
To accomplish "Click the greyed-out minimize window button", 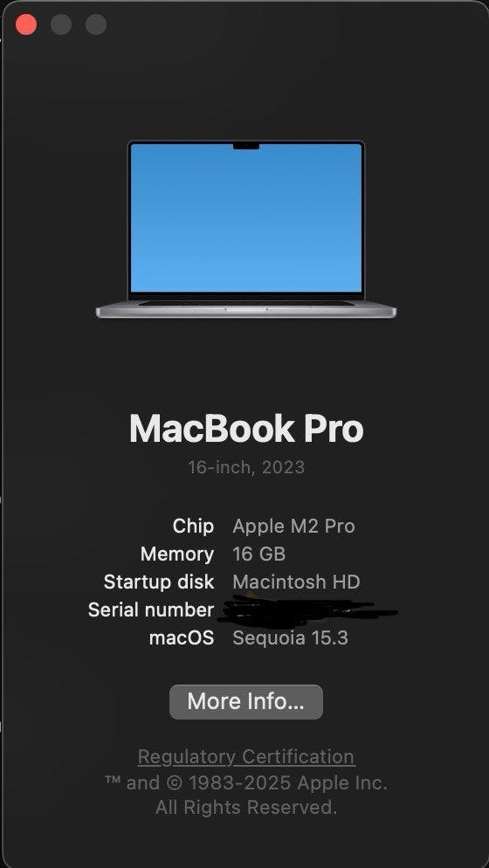I will click(x=61, y=24).
